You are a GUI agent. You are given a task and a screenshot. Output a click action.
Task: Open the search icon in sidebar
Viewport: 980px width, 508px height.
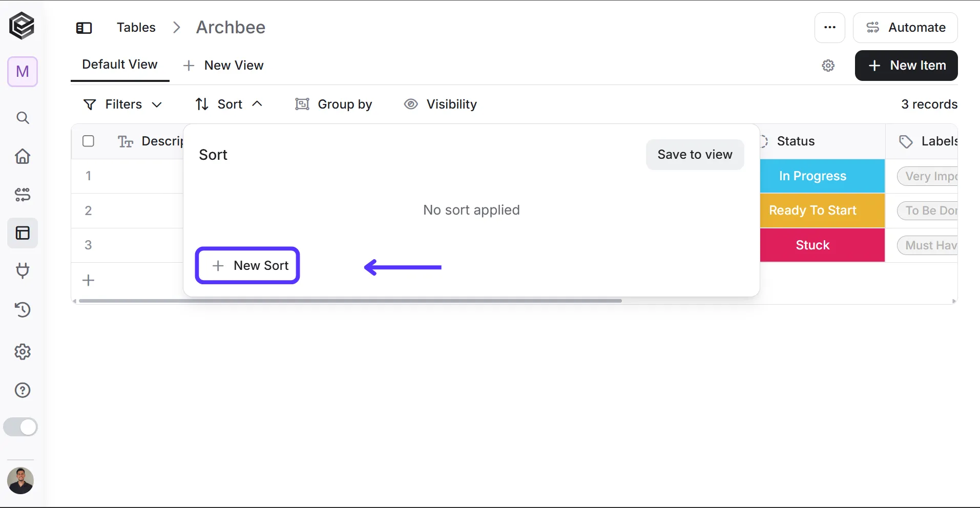coord(23,118)
